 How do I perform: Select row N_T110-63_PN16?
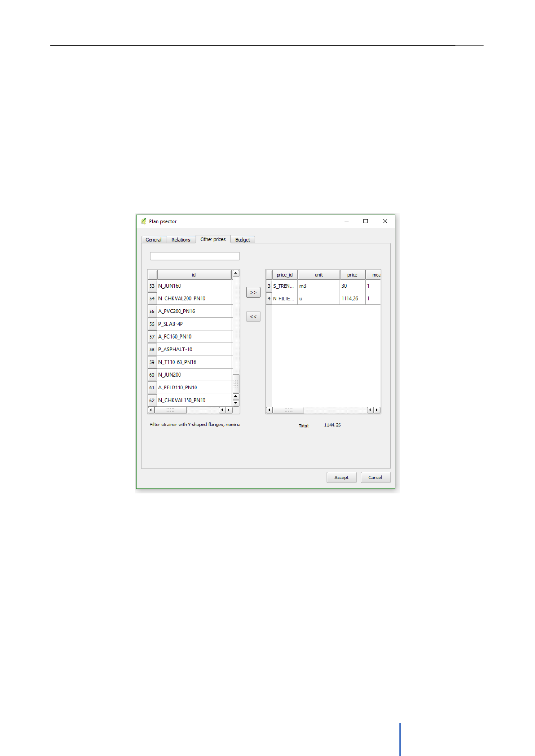[194, 362]
